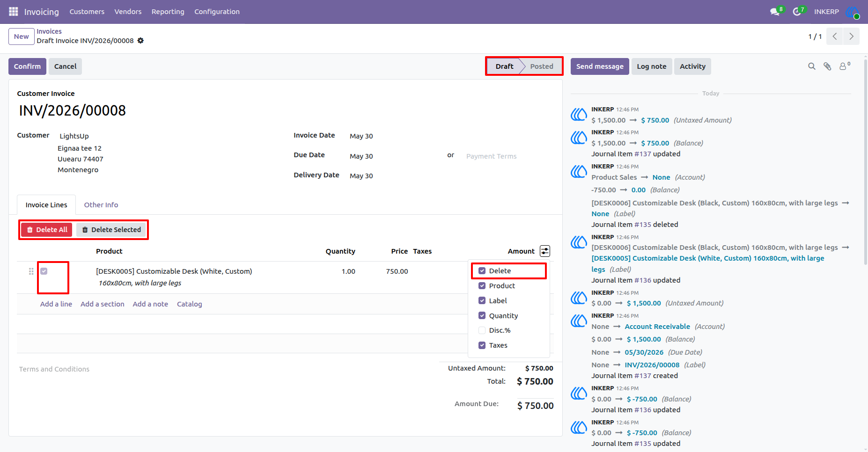Uncheck the Delete column option

point(482,271)
